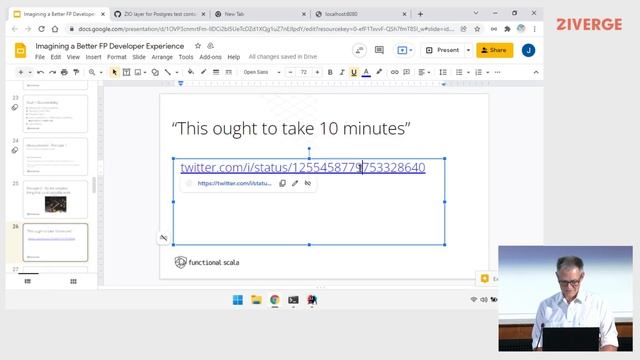Viewport: 640px width, 360px height.
Task: Toggle italic formatting
Action: [x=342, y=72]
